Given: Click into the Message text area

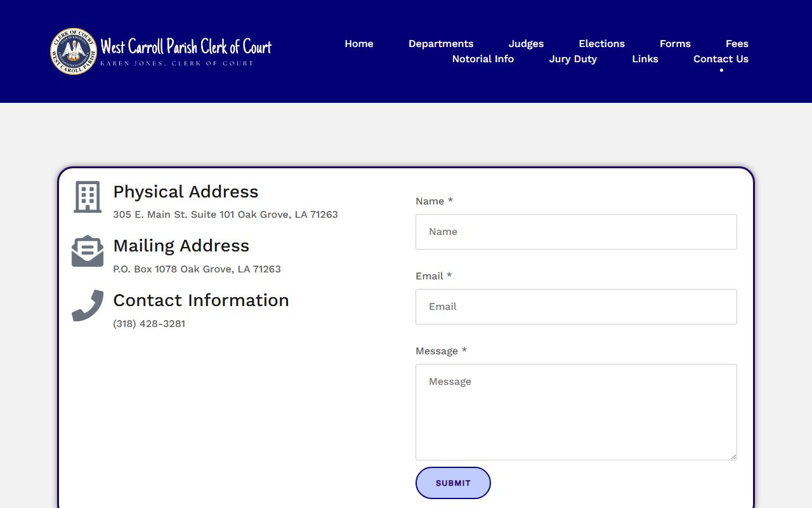Looking at the screenshot, I should pos(576,412).
